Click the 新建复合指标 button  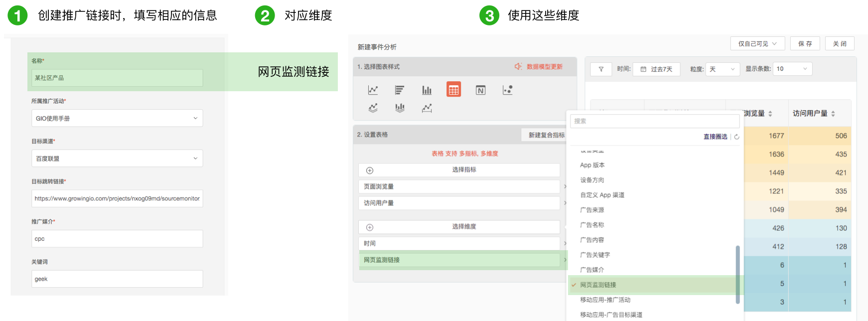(x=546, y=135)
